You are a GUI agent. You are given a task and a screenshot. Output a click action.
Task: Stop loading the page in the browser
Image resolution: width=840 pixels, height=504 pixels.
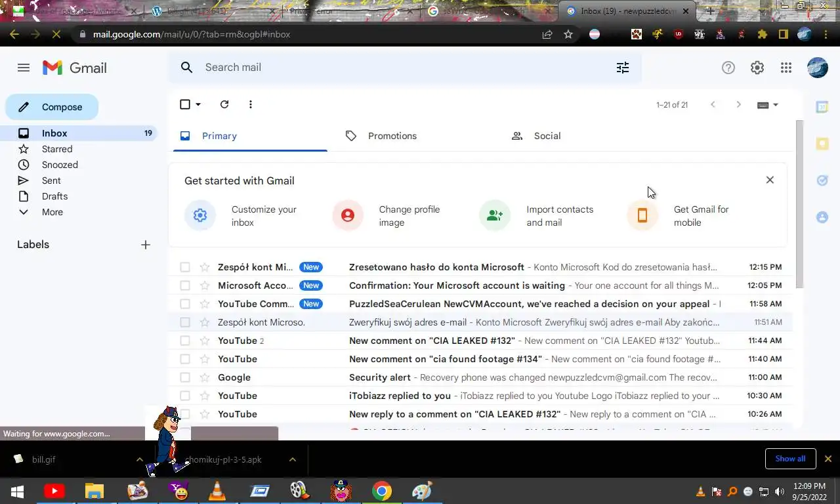tap(56, 34)
